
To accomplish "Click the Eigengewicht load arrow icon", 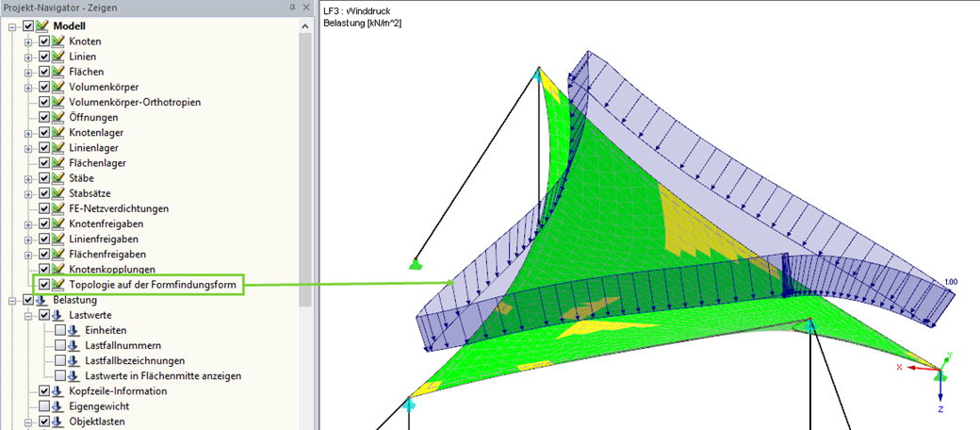I will [57, 406].
